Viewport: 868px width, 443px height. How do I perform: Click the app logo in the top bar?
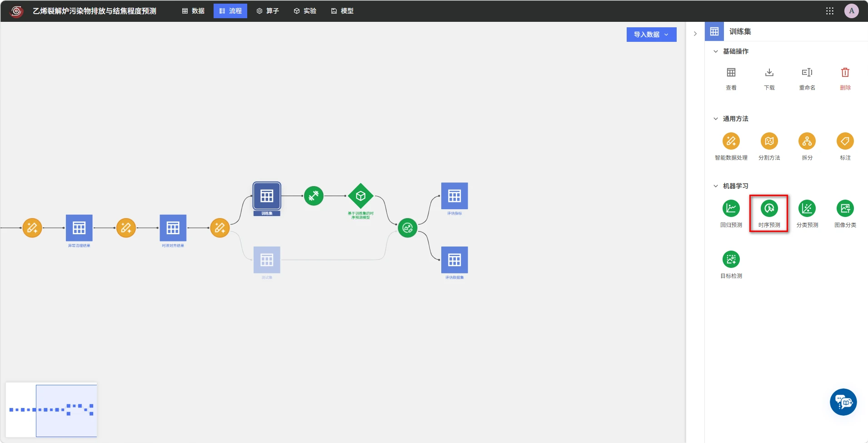pyautogui.click(x=16, y=11)
